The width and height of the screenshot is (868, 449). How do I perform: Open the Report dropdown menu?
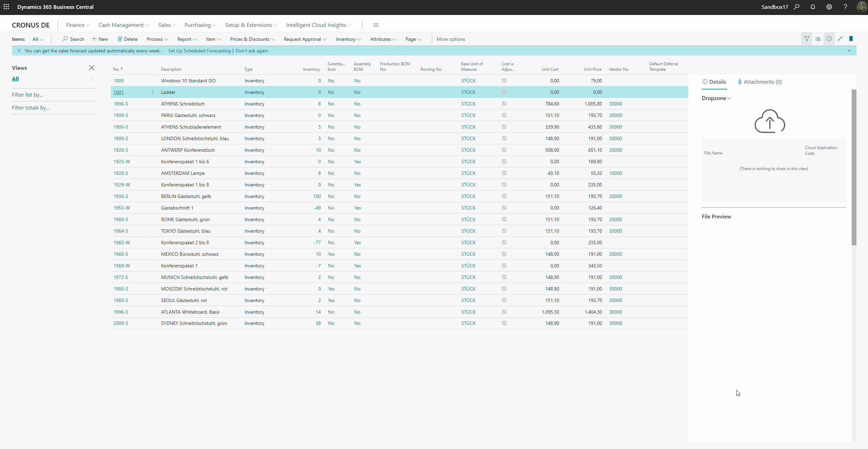click(x=186, y=39)
